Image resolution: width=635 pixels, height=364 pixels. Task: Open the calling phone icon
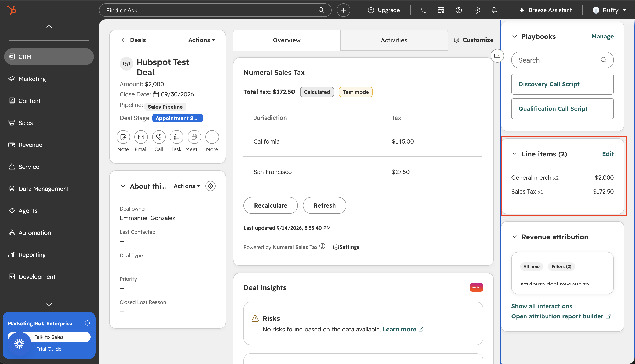tap(423, 10)
